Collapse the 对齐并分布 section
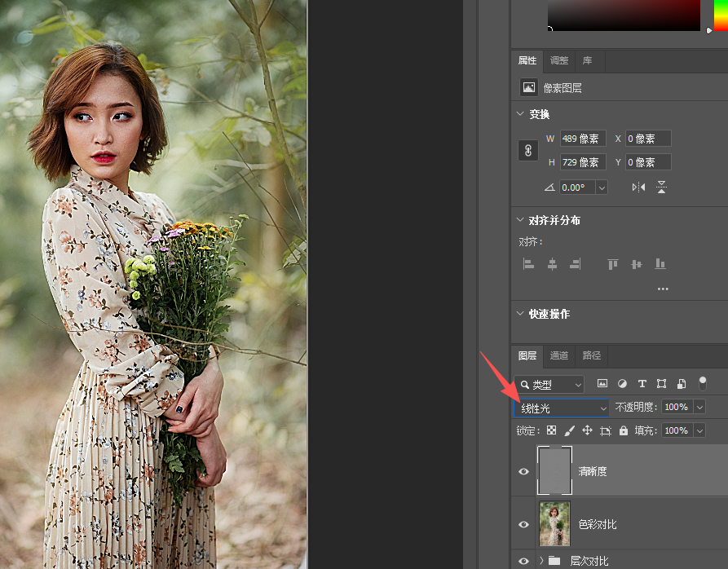 520,220
